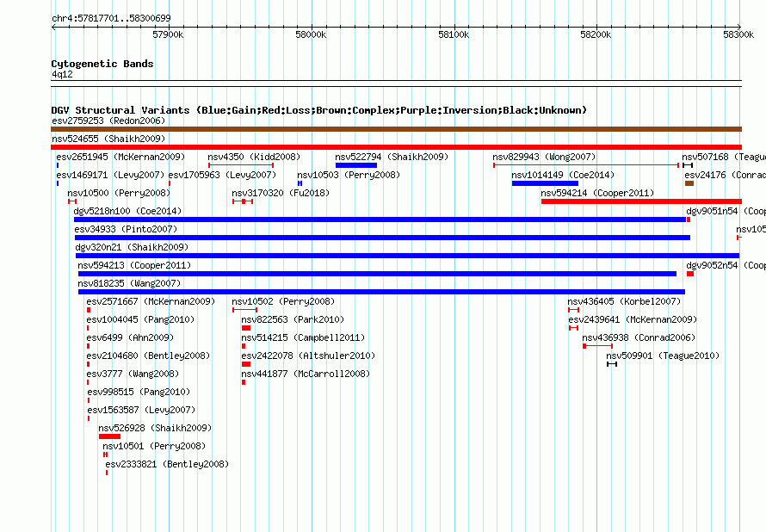Select the nsv594213 blue gain bar
766x532 pixels.
tap(377, 274)
